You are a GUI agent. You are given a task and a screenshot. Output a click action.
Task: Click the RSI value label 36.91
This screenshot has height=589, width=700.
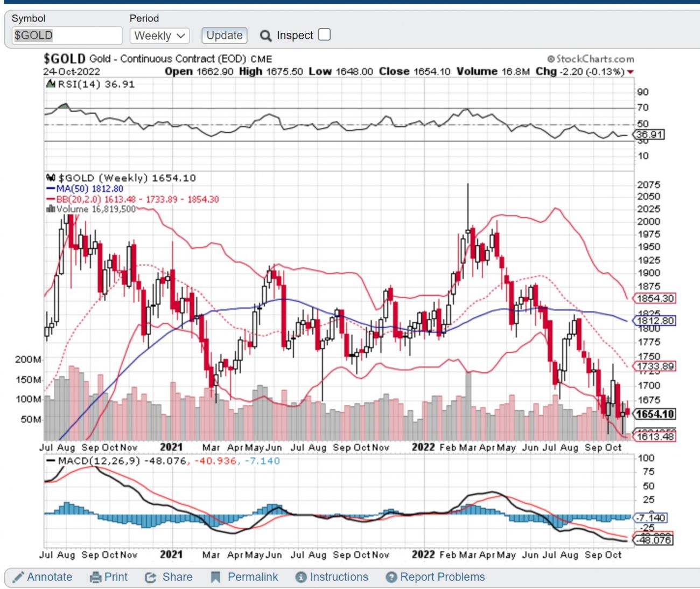(650, 135)
